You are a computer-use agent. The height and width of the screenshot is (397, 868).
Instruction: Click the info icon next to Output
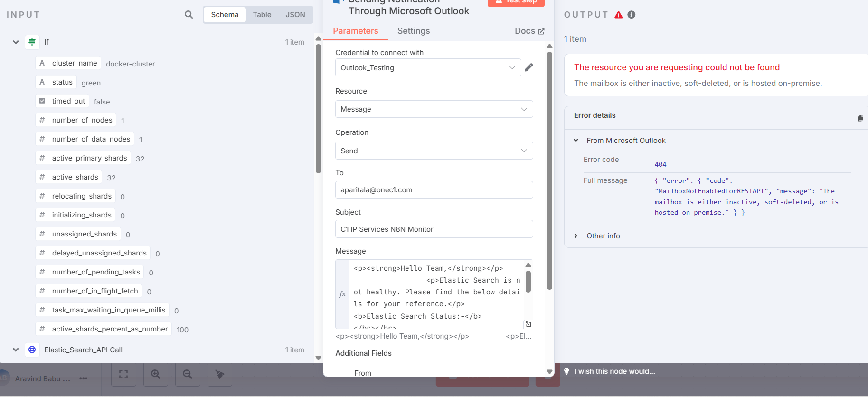point(631,15)
